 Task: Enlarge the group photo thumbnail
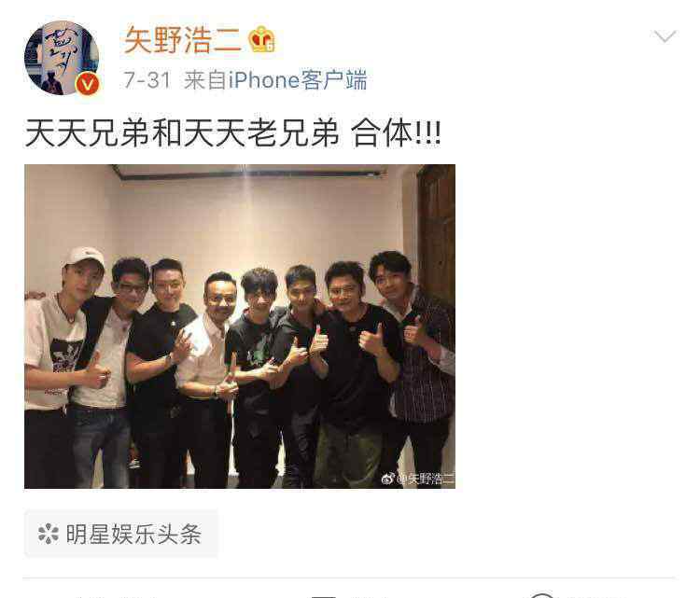tap(240, 327)
